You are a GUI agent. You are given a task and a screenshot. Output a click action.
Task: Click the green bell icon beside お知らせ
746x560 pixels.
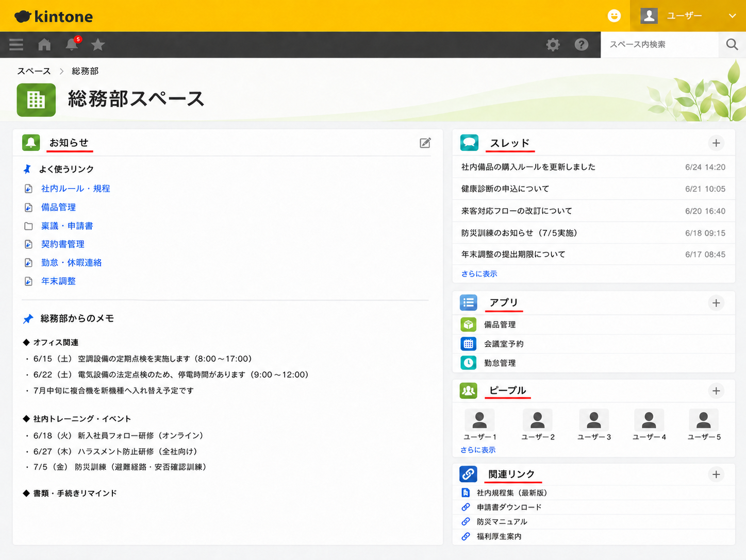tap(31, 143)
